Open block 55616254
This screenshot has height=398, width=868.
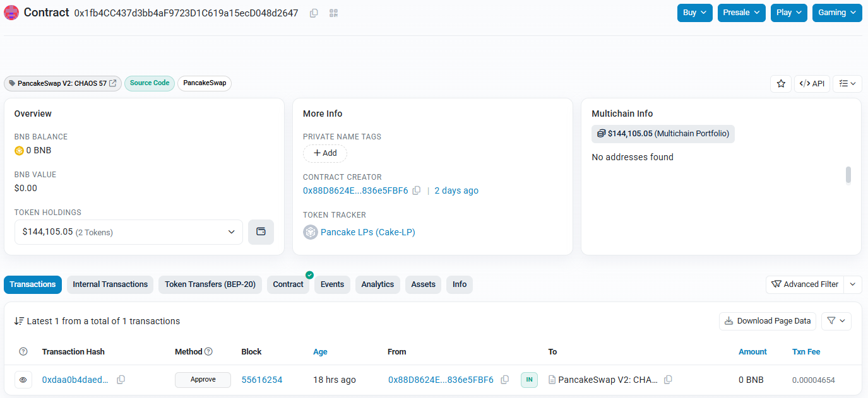point(262,380)
